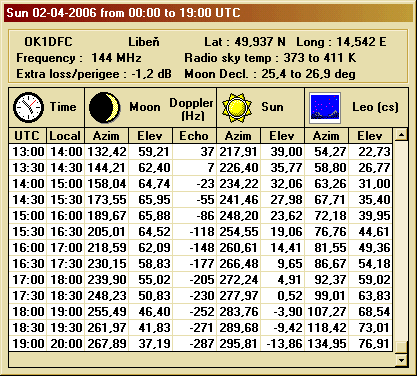
Task: Select Sun elevation cell -13,86
Action: click(x=283, y=344)
